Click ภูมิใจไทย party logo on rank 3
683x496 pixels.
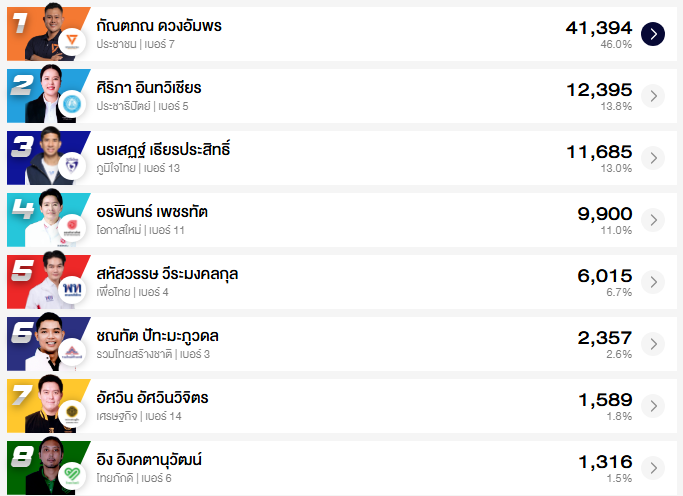click(x=72, y=166)
